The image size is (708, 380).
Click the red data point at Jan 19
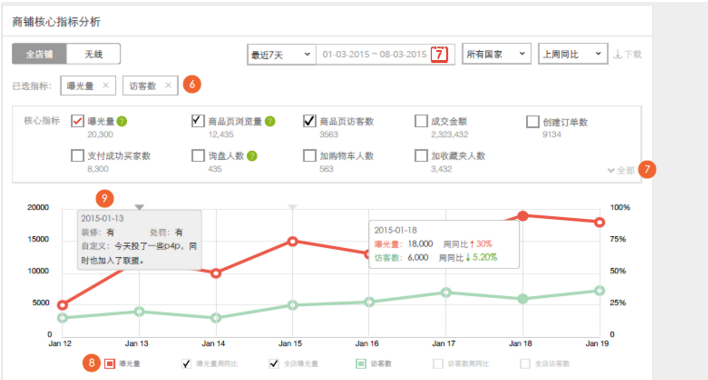pyautogui.click(x=600, y=222)
